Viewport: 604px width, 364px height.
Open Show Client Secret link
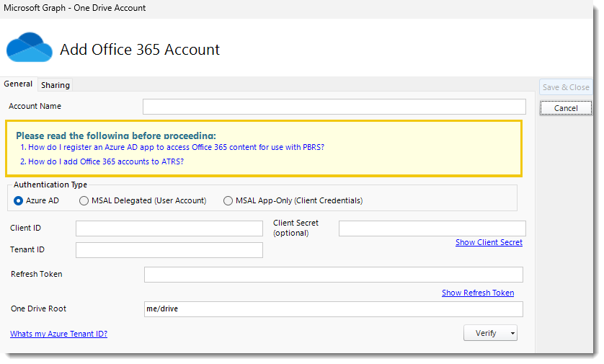coord(489,242)
